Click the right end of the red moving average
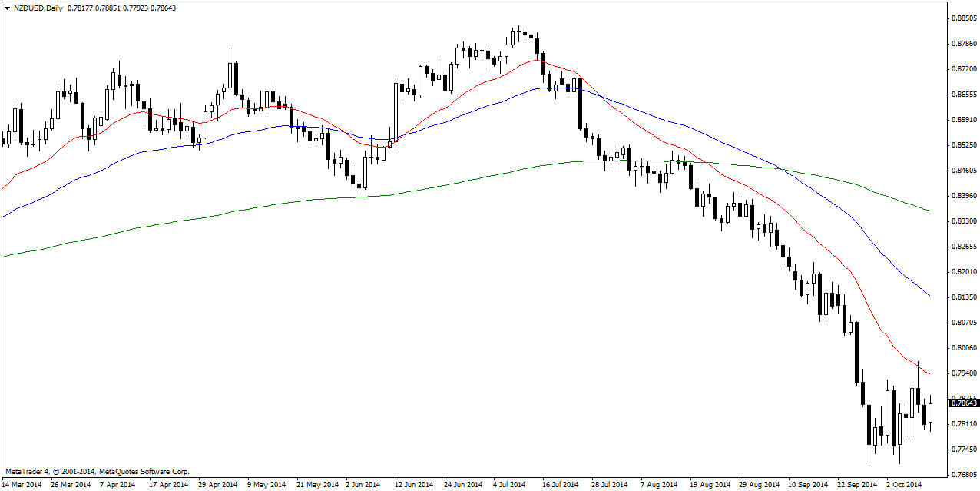The width and height of the screenshot is (980, 491). 929,374
